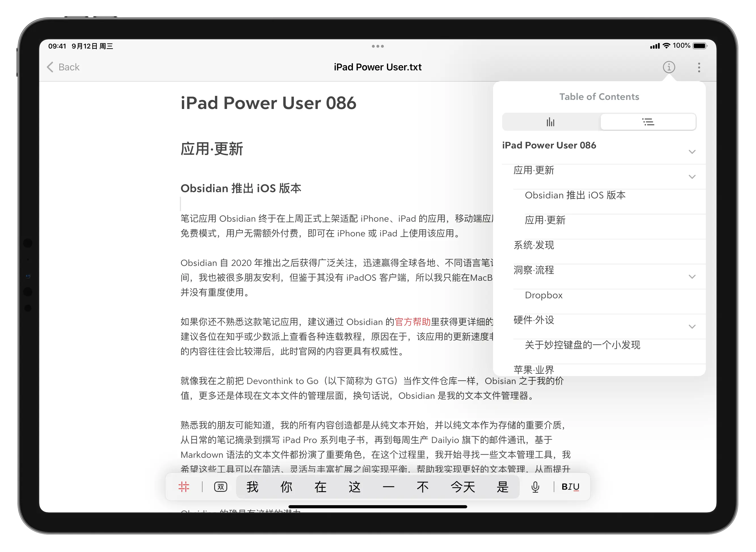Viewport: 756px width, 552px height.
Task: Jump to 苹果·业界 in table of contents
Action: [x=534, y=370]
